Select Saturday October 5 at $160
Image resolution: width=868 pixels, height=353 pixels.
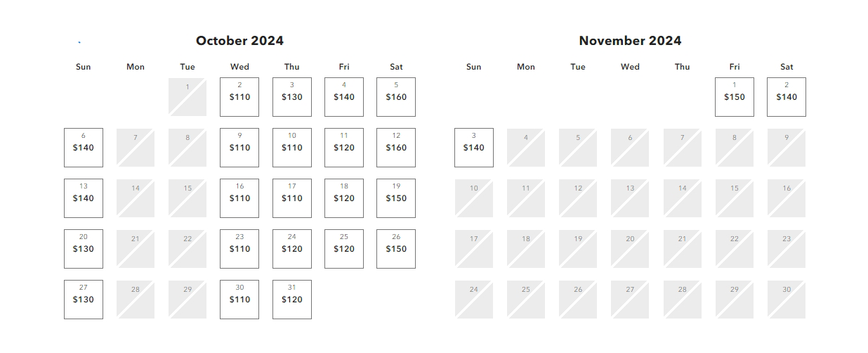[396, 97]
